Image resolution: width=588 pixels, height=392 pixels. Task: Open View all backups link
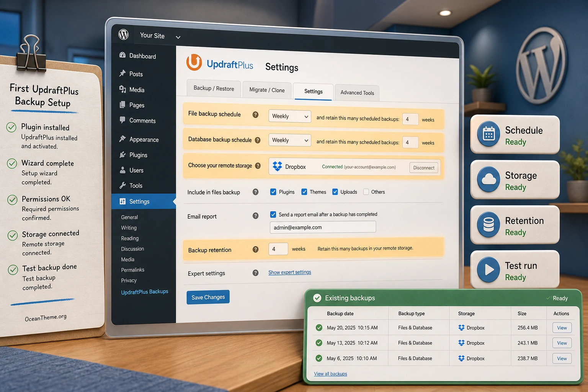tap(330, 374)
